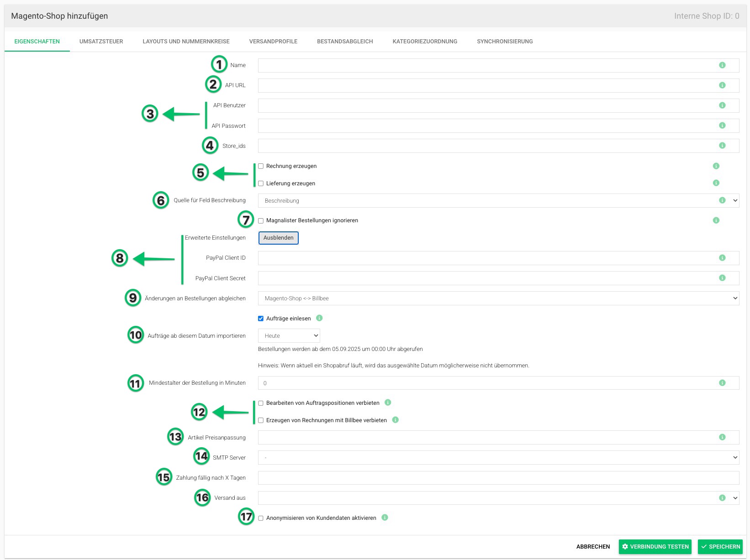Show info for Rechnung erzeugen

tap(716, 166)
